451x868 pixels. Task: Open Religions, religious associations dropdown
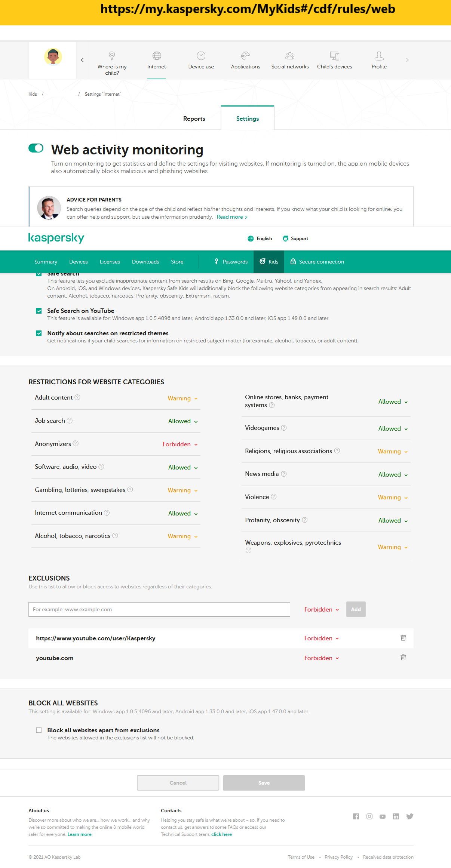coord(393,452)
